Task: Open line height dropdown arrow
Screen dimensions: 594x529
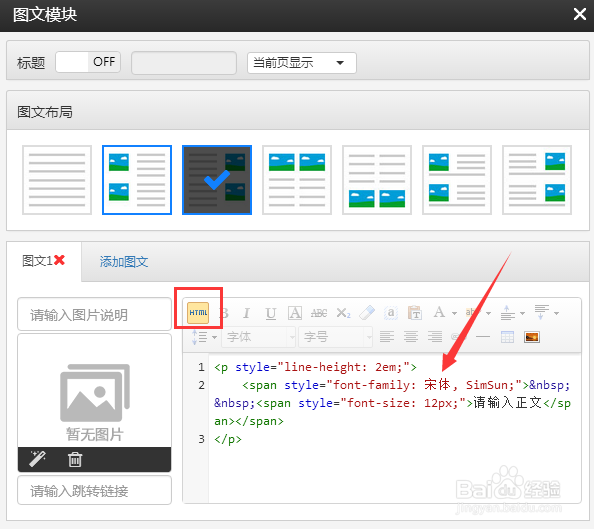Action: pos(214,337)
